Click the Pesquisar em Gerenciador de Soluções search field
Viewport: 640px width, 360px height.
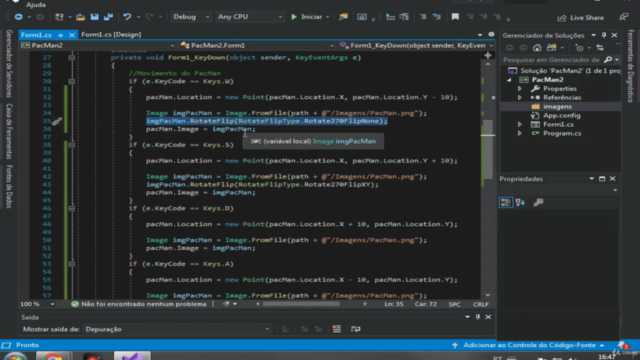(x=552, y=60)
